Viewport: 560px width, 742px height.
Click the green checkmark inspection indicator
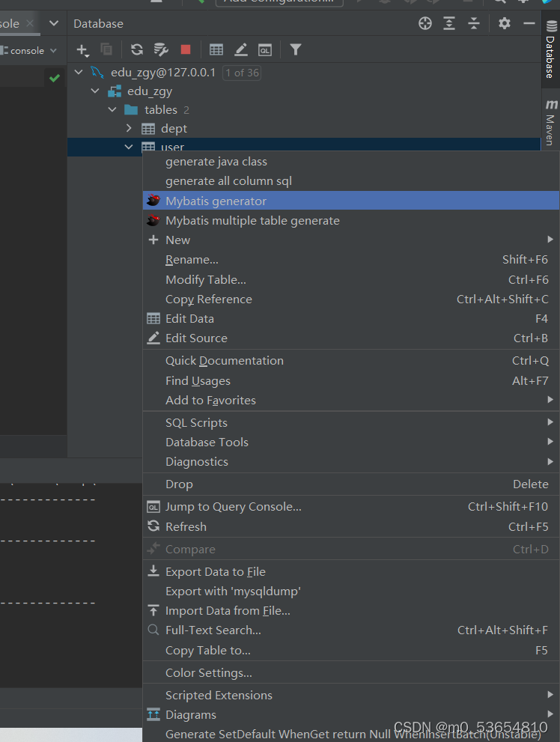click(x=55, y=78)
